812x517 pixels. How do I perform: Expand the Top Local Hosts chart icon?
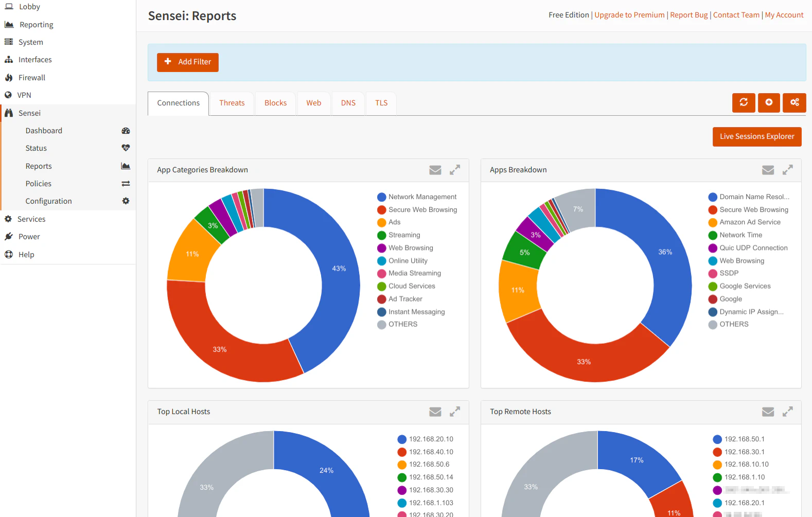point(455,412)
